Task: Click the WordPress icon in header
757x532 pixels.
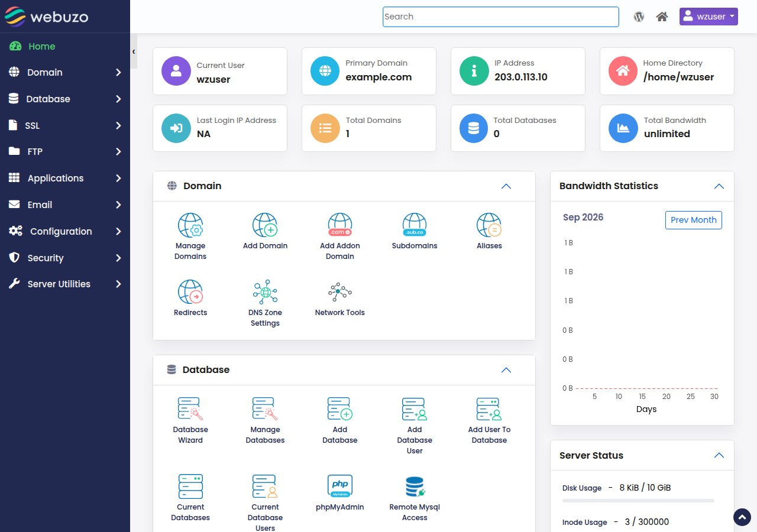Action: tap(639, 17)
